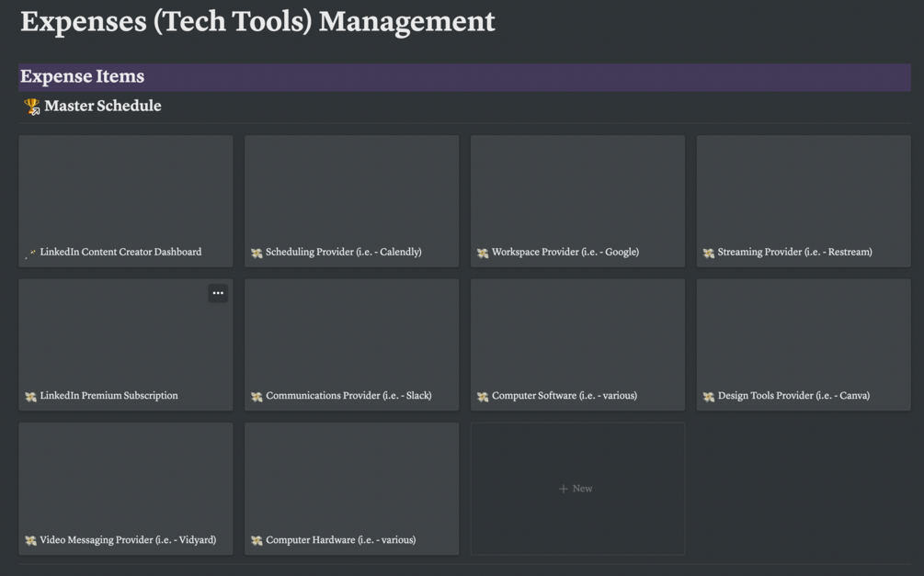Open the Master Schedule view
This screenshot has width=924, height=576.
(102, 106)
